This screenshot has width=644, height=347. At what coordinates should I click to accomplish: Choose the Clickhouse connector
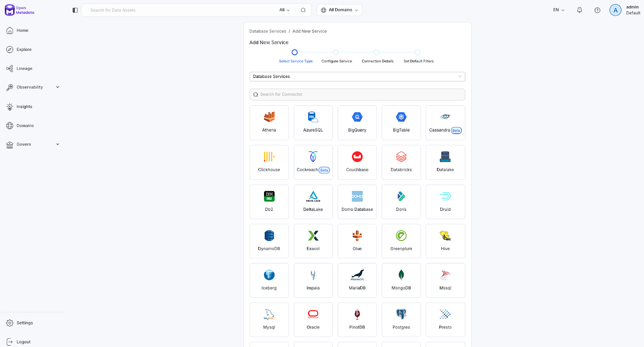(x=269, y=162)
